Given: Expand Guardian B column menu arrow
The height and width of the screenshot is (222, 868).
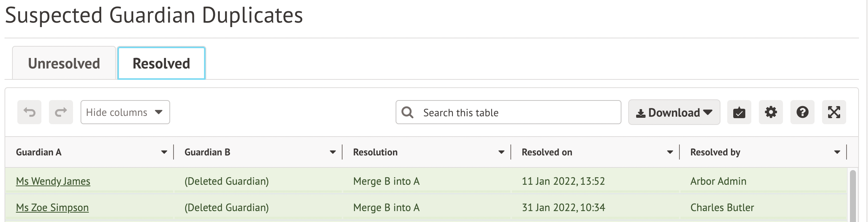Looking at the screenshot, I should [333, 152].
